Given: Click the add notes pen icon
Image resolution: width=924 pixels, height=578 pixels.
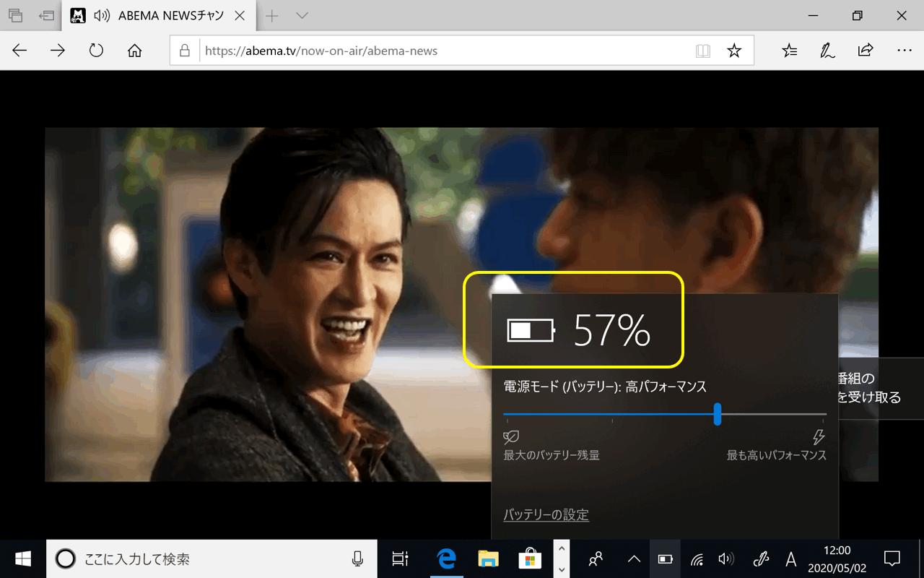Looking at the screenshot, I should click(x=827, y=51).
